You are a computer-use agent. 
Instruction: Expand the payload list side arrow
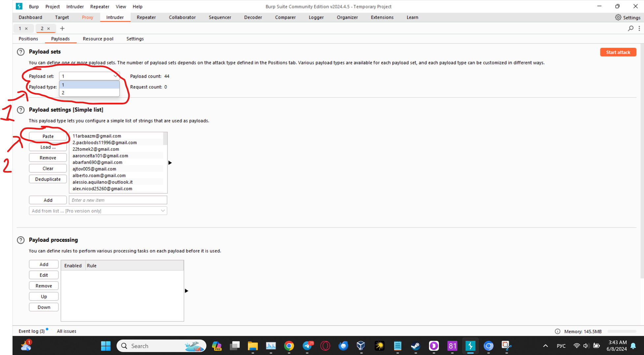point(170,163)
